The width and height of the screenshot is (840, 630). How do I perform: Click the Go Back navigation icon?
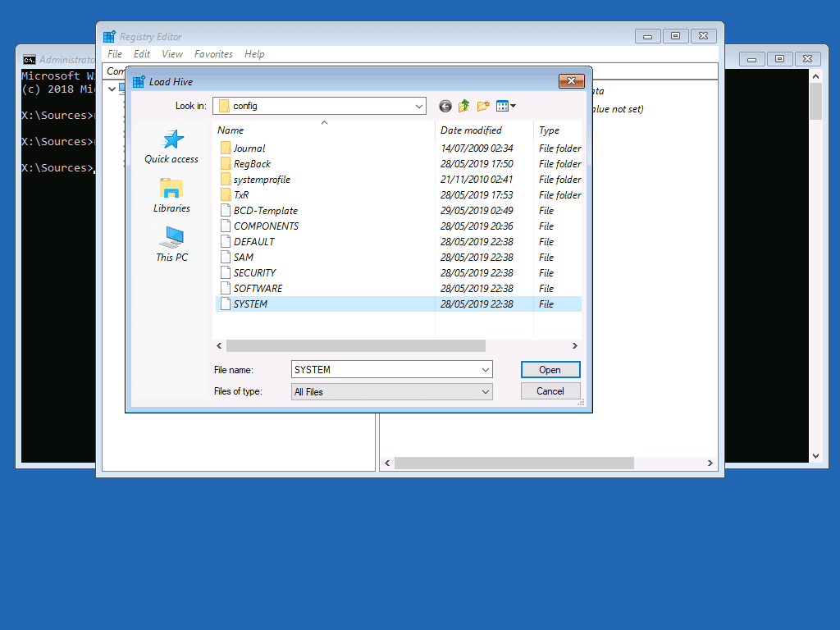pyautogui.click(x=444, y=106)
